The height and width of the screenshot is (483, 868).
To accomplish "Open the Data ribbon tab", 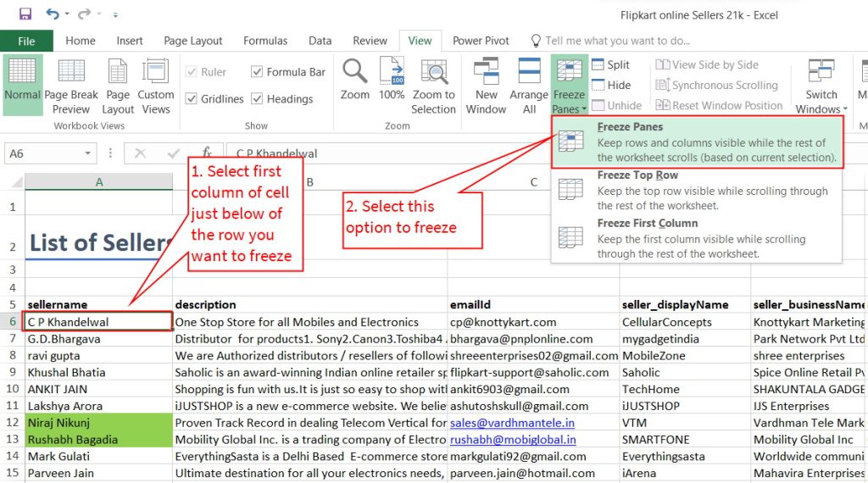I will click(320, 41).
